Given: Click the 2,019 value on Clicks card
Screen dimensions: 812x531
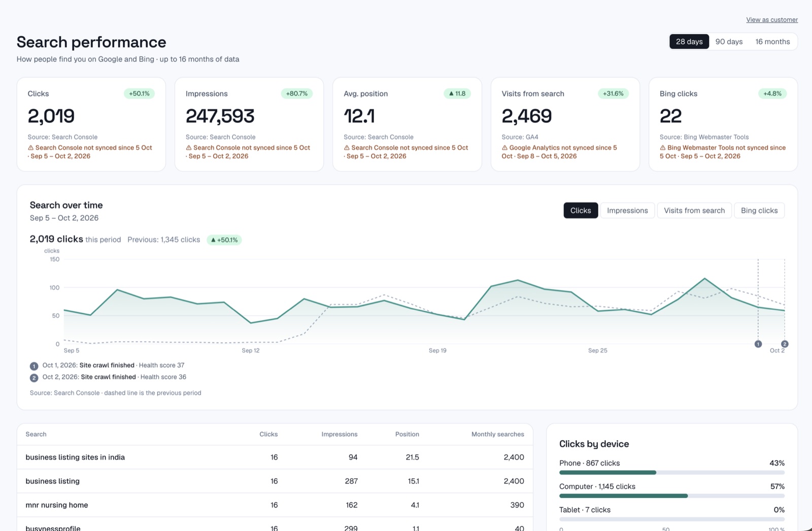Looking at the screenshot, I should click(x=51, y=116).
